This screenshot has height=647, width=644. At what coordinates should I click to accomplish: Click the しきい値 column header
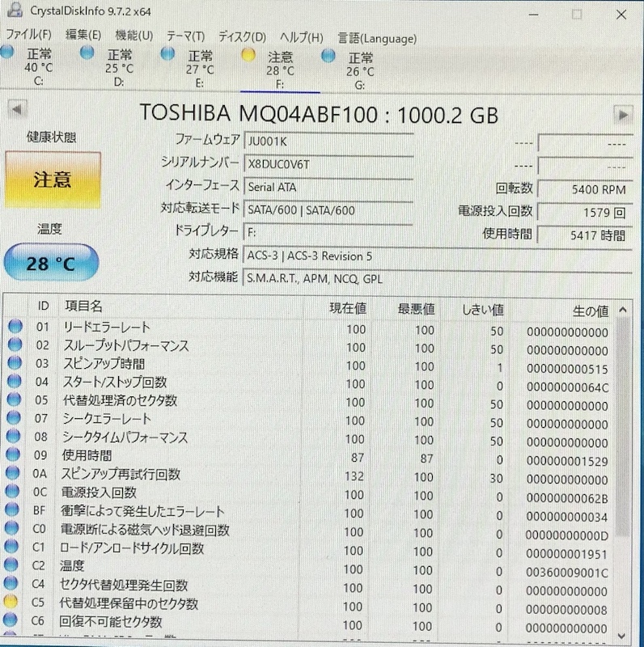pos(482,310)
